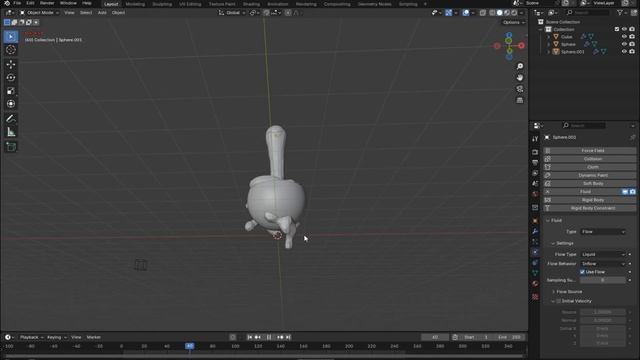This screenshot has height=360, width=640.
Task: Click the Force Field physics button
Action: pos(589,151)
